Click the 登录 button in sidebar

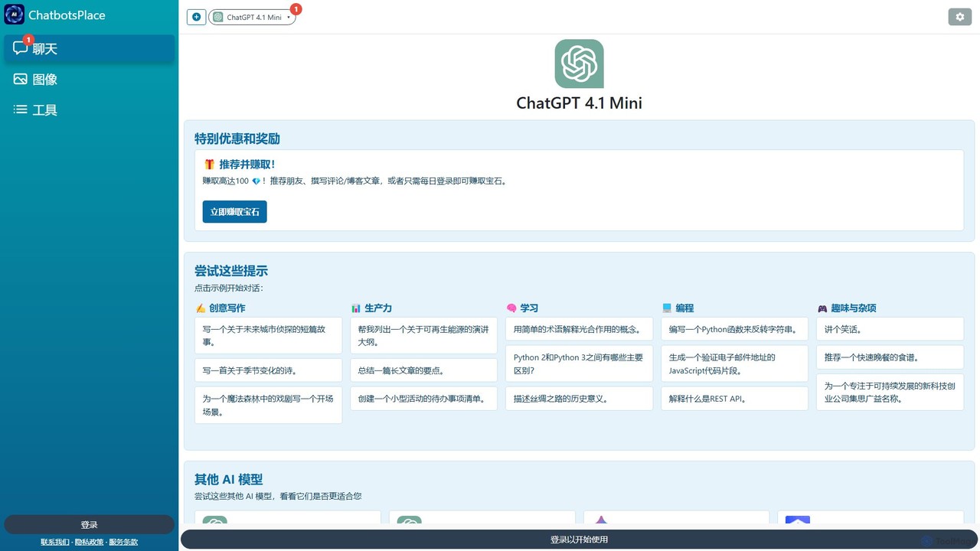tap(89, 524)
